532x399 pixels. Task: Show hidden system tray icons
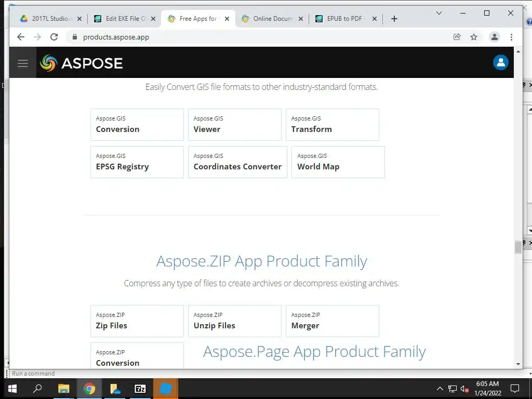point(440,389)
